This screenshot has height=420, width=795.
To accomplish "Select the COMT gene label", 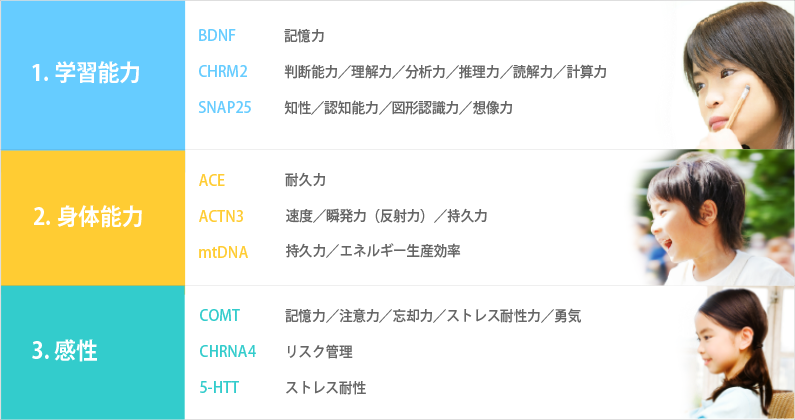I will [220, 316].
